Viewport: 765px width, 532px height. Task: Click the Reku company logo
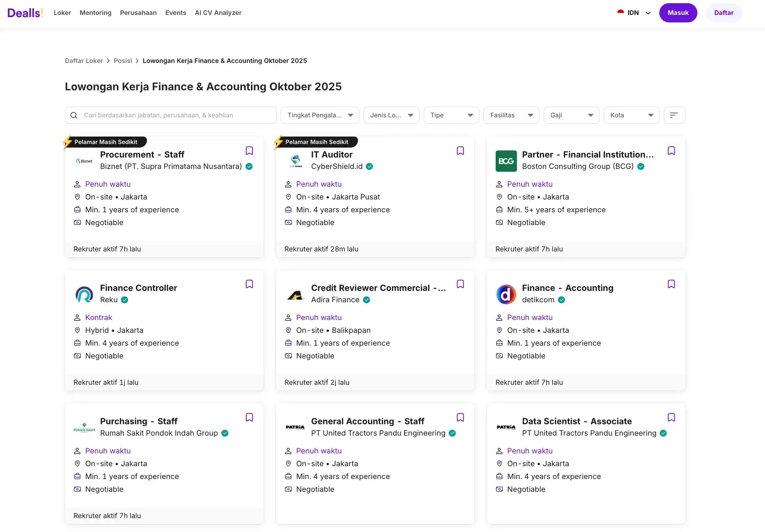(x=84, y=294)
